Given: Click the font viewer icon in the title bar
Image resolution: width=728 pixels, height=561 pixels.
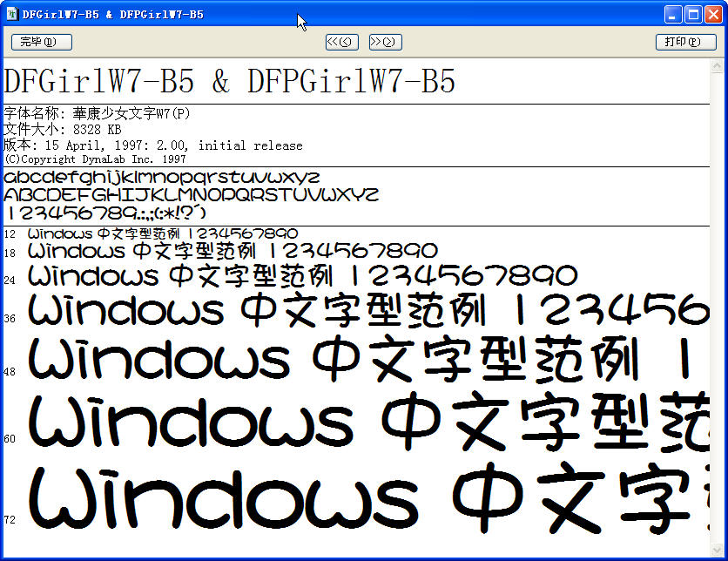Looking at the screenshot, I should click(x=11, y=12).
